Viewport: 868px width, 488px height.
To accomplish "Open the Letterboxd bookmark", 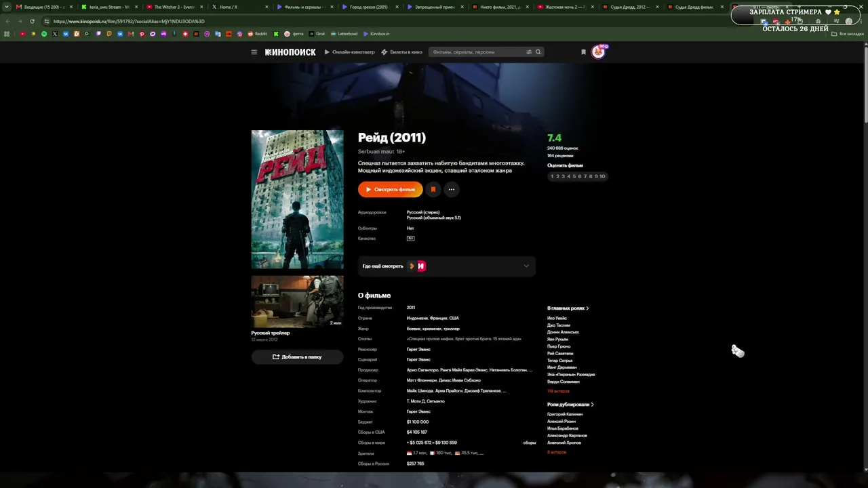I will 344,34.
